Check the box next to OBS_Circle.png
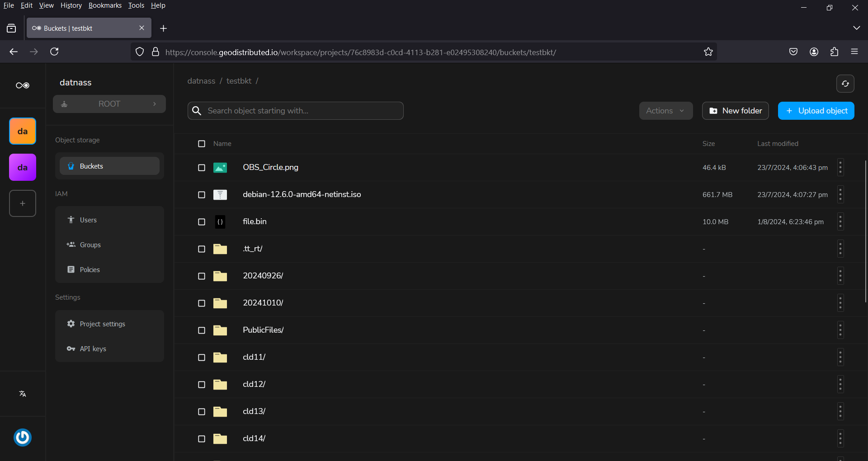The width and height of the screenshot is (868, 461). tap(202, 168)
